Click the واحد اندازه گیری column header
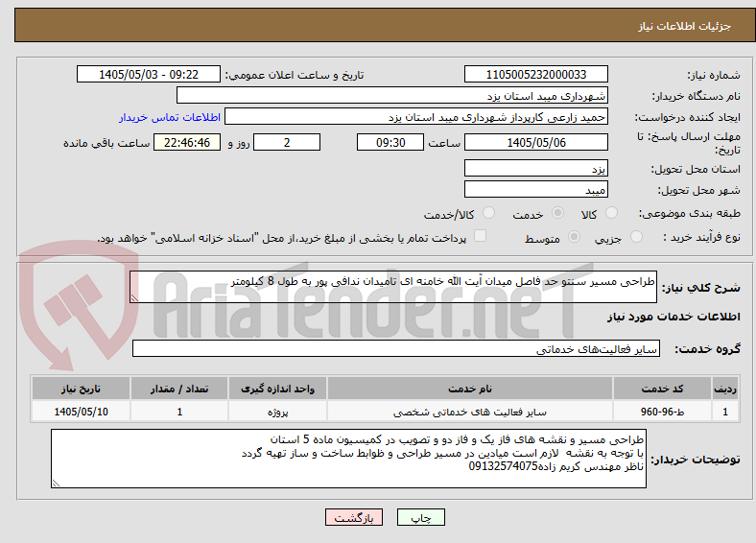Image resolution: width=756 pixels, height=543 pixels. coord(277,389)
